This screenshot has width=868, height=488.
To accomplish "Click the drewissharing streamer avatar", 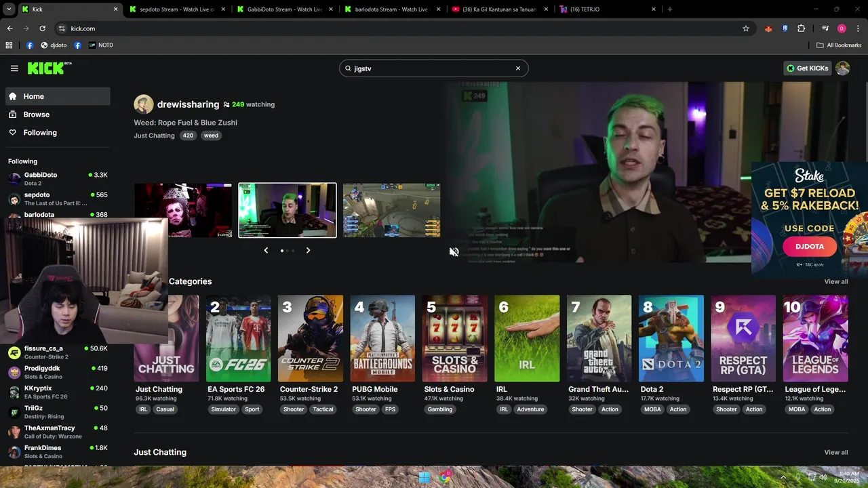I will [144, 104].
